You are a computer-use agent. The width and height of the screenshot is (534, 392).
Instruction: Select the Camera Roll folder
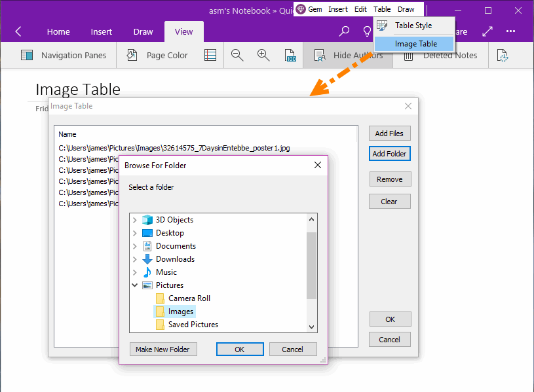click(x=189, y=298)
